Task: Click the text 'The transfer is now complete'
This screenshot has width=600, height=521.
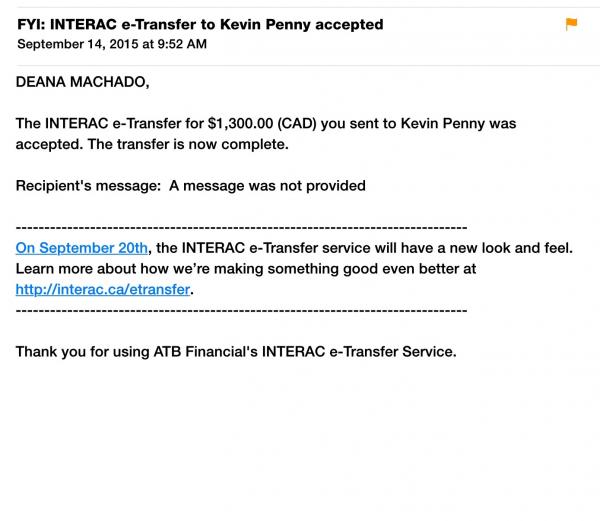Action: [x=188, y=144]
